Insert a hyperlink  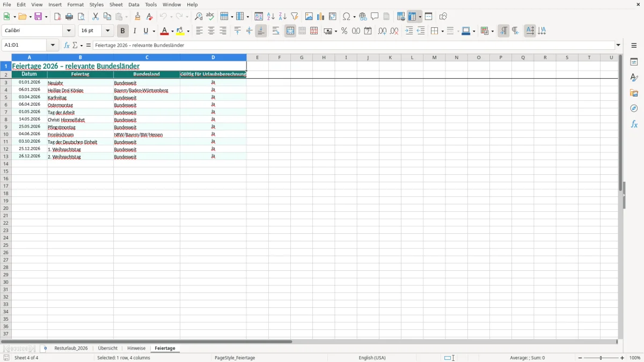click(363, 17)
